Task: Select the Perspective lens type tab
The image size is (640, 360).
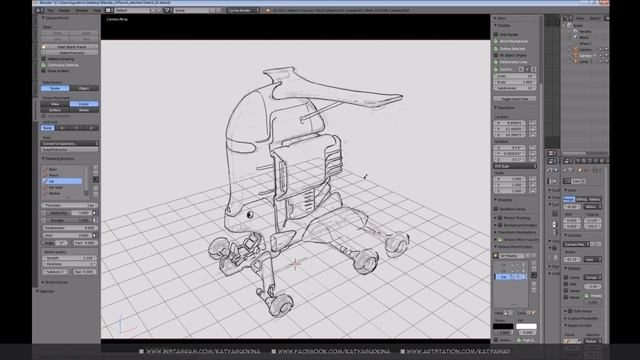Action: 569,199
